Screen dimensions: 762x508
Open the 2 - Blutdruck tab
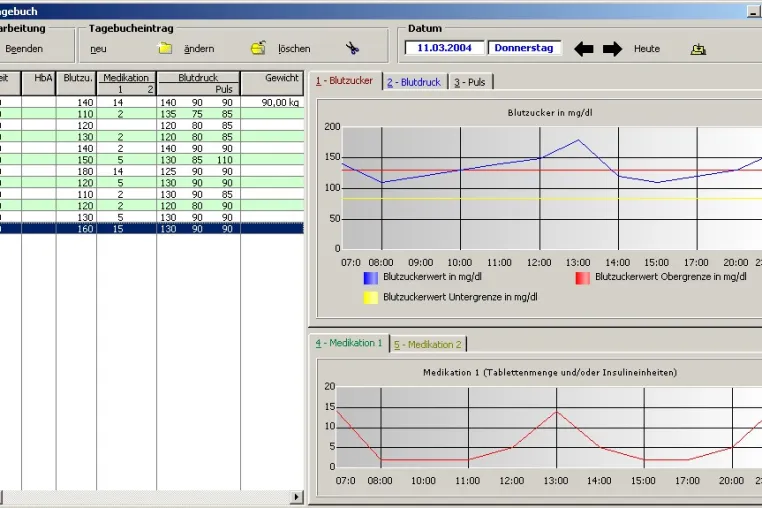click(414, 82)
